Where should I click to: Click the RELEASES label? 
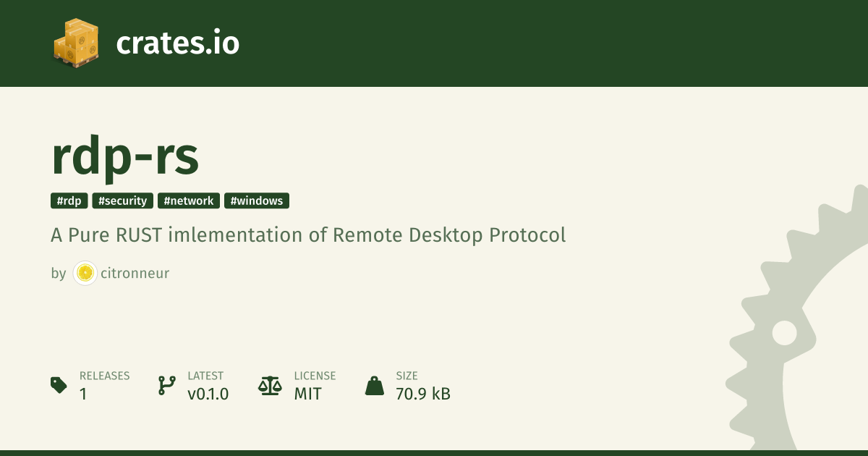tap(105, 376)
